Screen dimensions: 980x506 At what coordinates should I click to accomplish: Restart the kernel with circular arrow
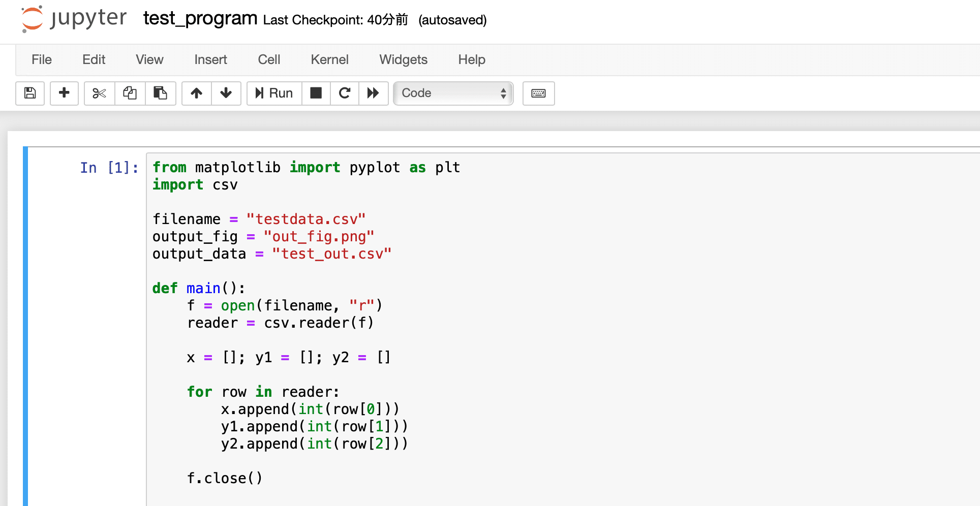(345, 93)
